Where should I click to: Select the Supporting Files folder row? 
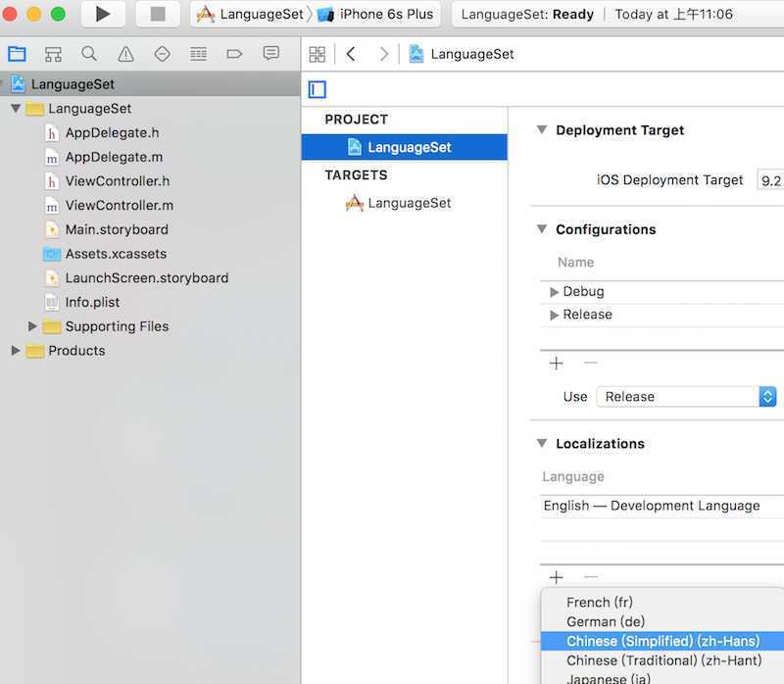tap(150, 326)
